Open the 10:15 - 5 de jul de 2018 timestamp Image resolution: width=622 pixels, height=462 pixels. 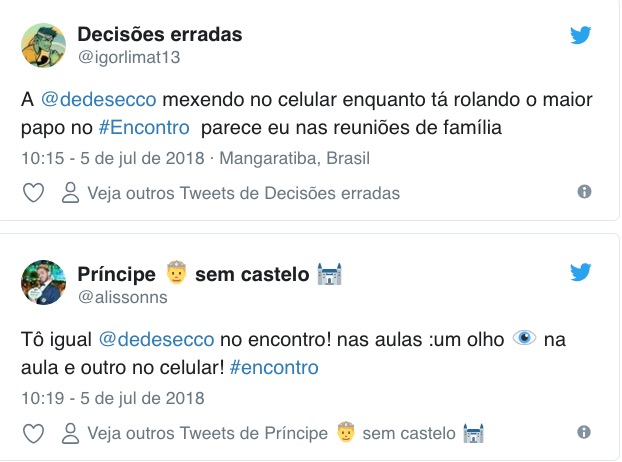coord(114,157)
